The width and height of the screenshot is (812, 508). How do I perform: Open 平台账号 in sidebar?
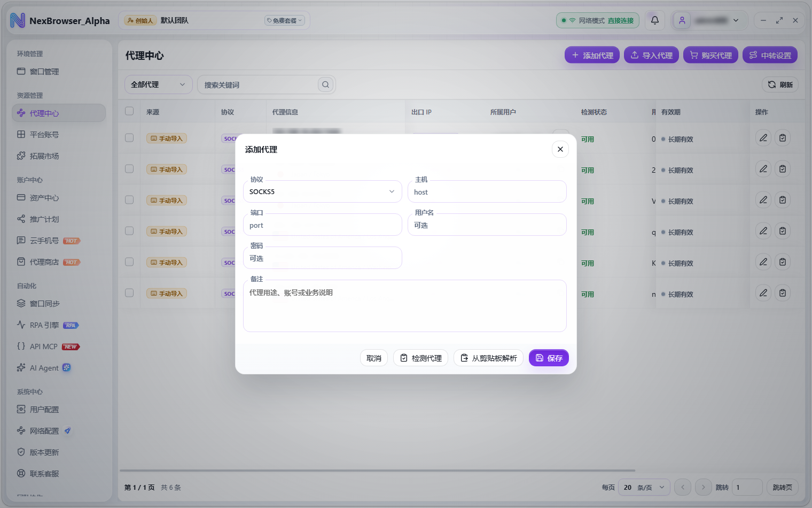point(59,134)
